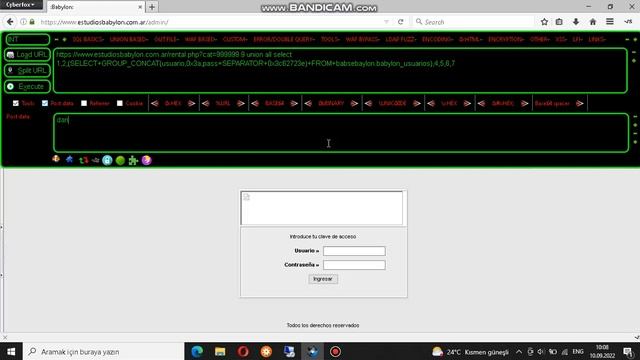
Task: Open the WAF BYPASS dropdown menu
Action: pyautogui.click(x=362, y=40)
